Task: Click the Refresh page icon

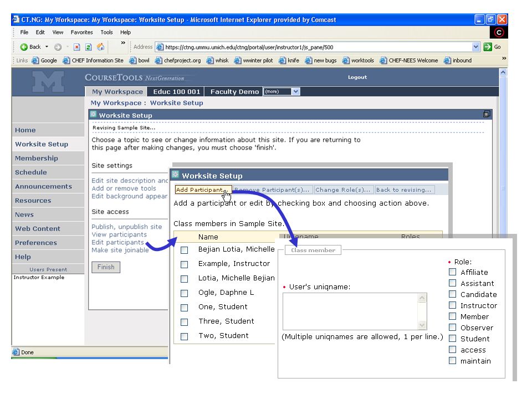Action: tap(88, 47)
